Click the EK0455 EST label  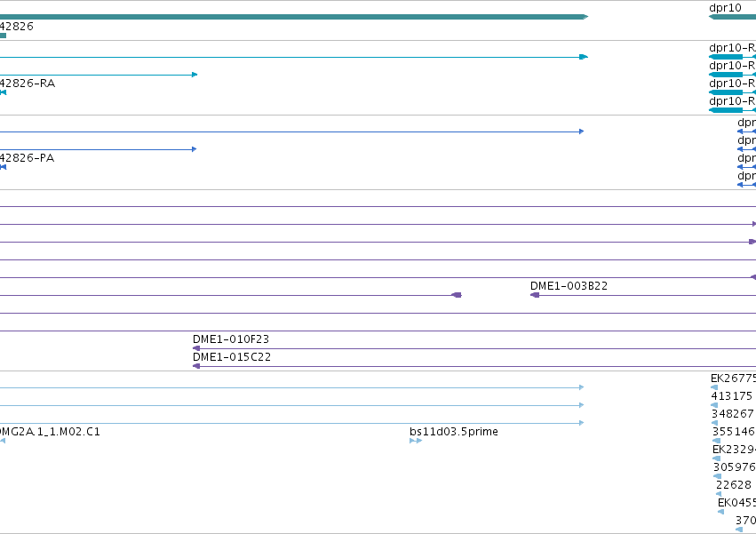click(x=737, y=503)
